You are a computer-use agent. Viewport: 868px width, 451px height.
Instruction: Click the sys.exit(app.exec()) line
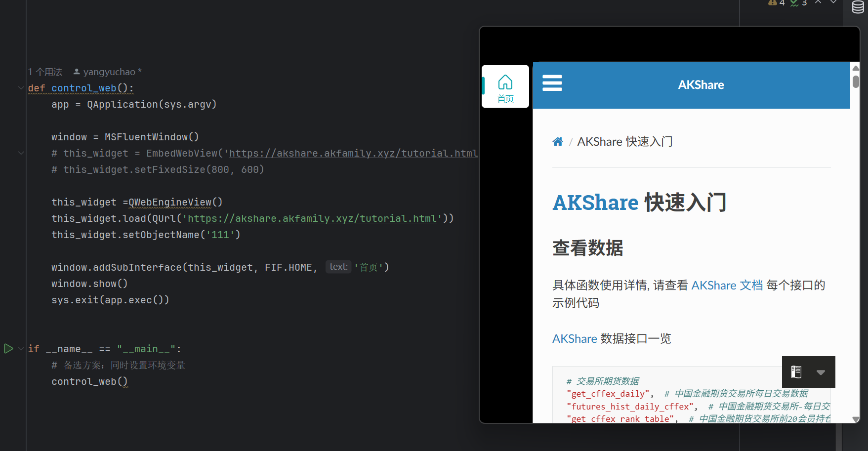point(110,300)
